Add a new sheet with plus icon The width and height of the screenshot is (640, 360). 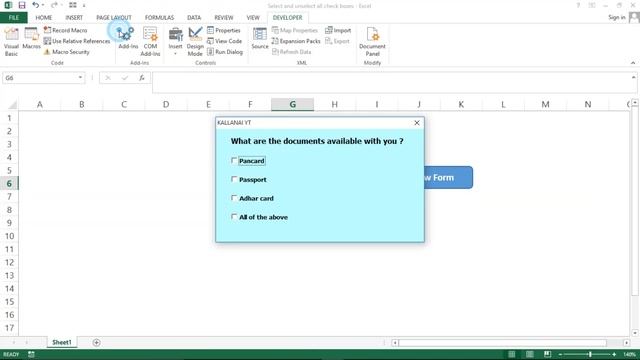(96, 342)
